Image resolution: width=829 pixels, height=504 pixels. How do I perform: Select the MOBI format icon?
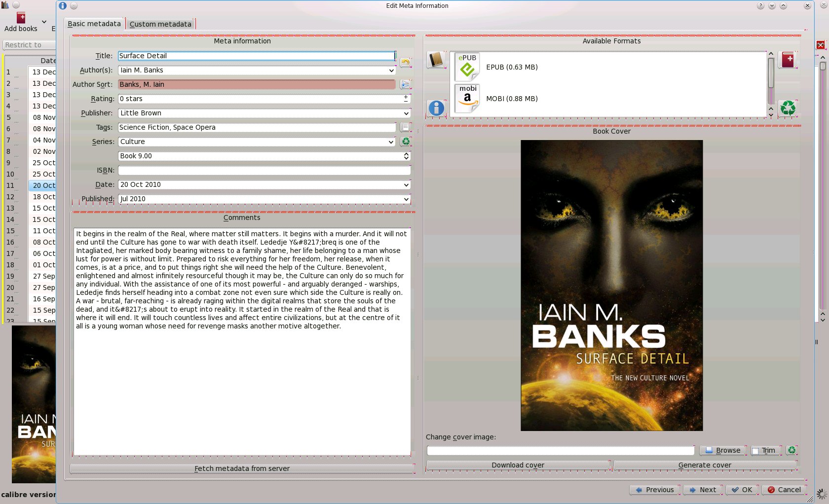(467, 98)
